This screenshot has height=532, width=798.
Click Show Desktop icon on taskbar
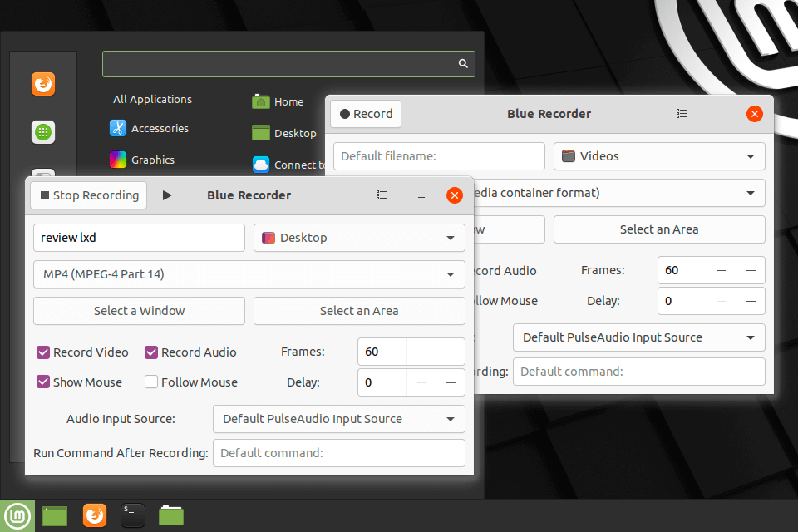click(x=55, y=515)
